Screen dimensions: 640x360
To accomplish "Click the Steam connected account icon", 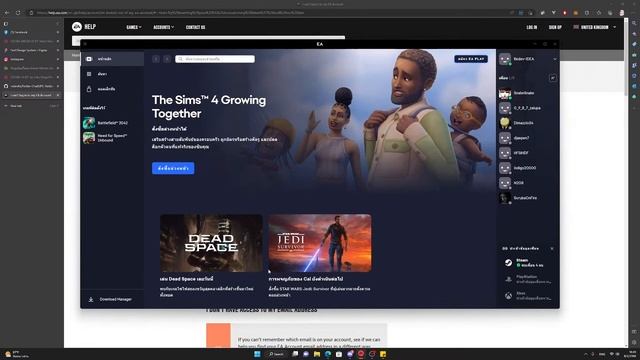I will pyautogui.click(x=508, y=262).
